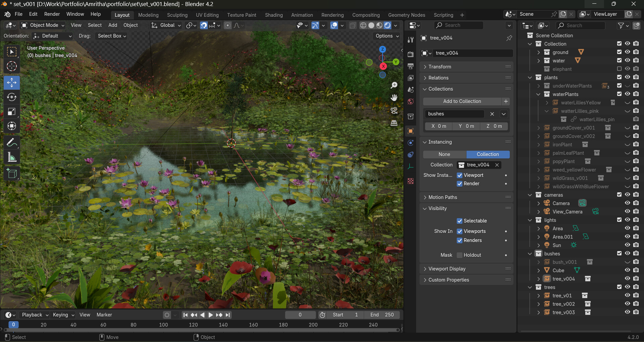The width and height of the screenshot is (644, 342).
Task: Set instancing mode to None
Action: tap(444, 154)
